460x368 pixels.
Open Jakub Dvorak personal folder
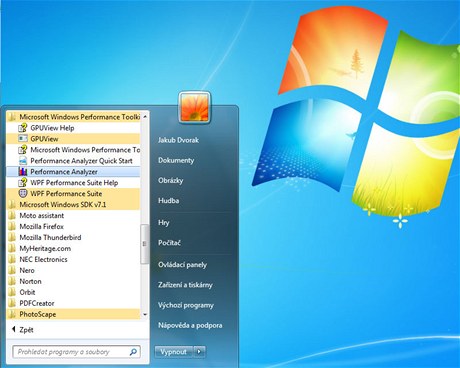pos(178,140)
